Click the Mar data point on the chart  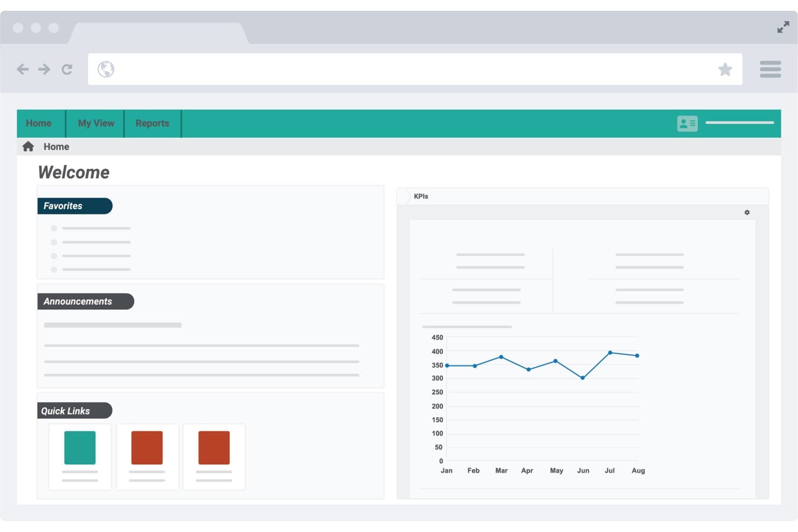pyautogui.click(x=501, y=357)
